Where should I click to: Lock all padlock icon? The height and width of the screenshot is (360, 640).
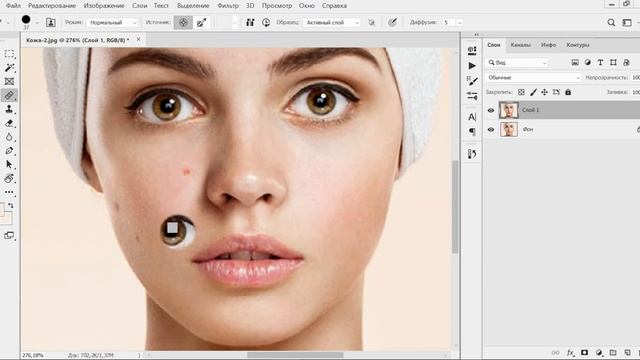(x=568, y=92)
